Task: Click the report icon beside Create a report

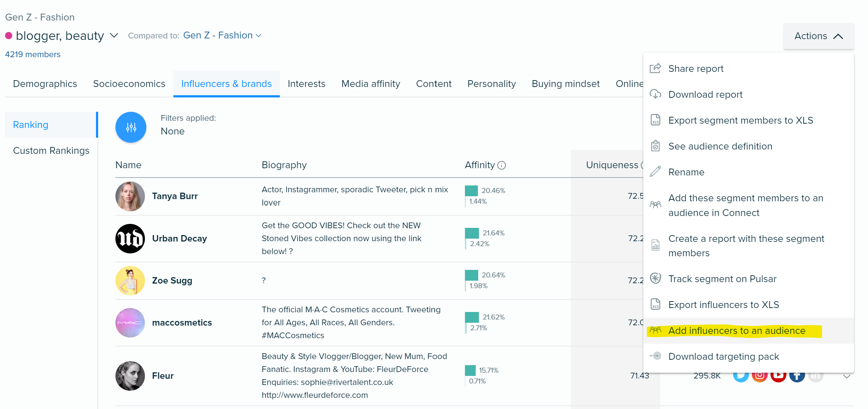Action: pyautogui.click(x=655, y=245)
